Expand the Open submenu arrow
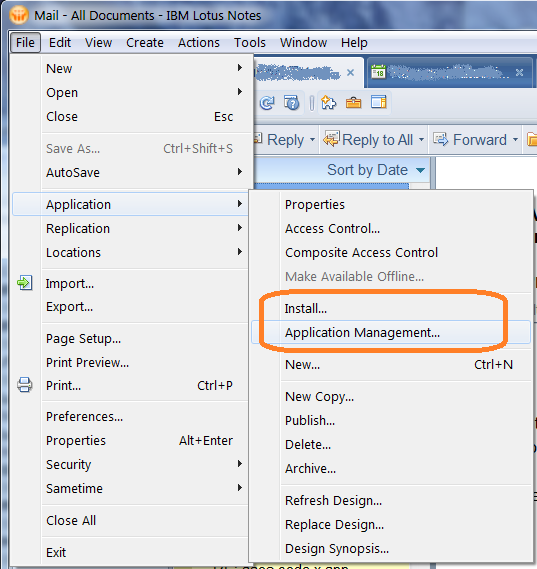Viewport: 537px width, 569px height. (x=239, y=92)
